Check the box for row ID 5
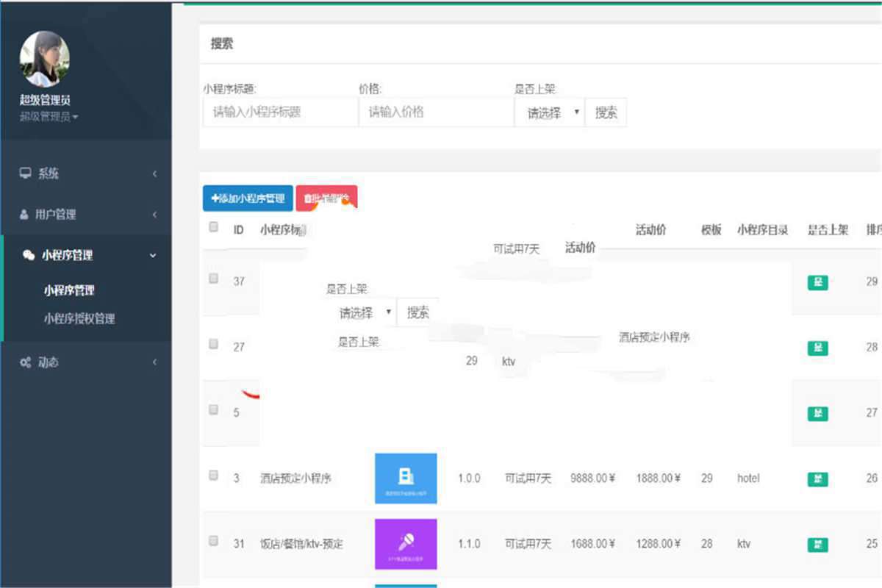The width and height of the screenshot is (882, 588). 214,409
